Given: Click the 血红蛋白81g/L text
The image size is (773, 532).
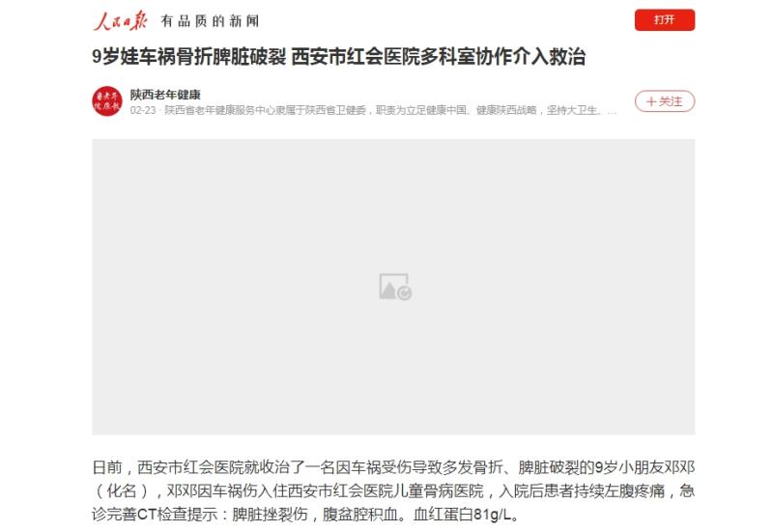Looking at the screenshot, I should click(x=466, y=515).
